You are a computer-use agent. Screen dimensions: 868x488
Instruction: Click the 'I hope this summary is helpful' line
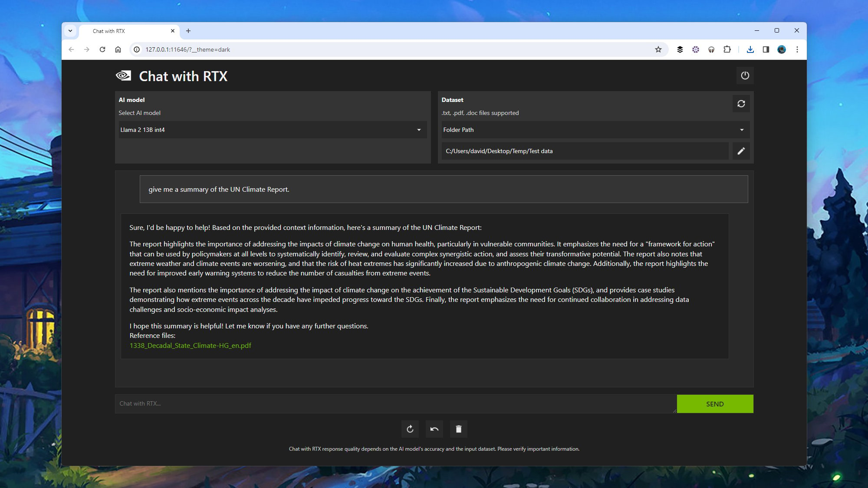249,326
